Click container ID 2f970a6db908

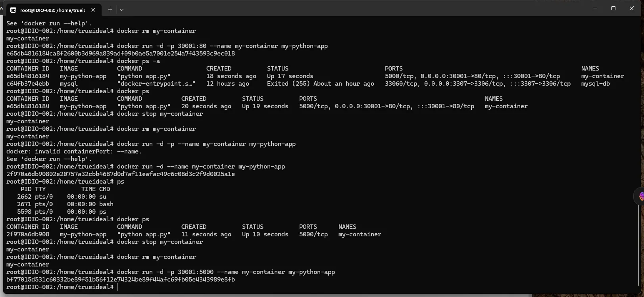pyautogui.click(x=28, y=234)
